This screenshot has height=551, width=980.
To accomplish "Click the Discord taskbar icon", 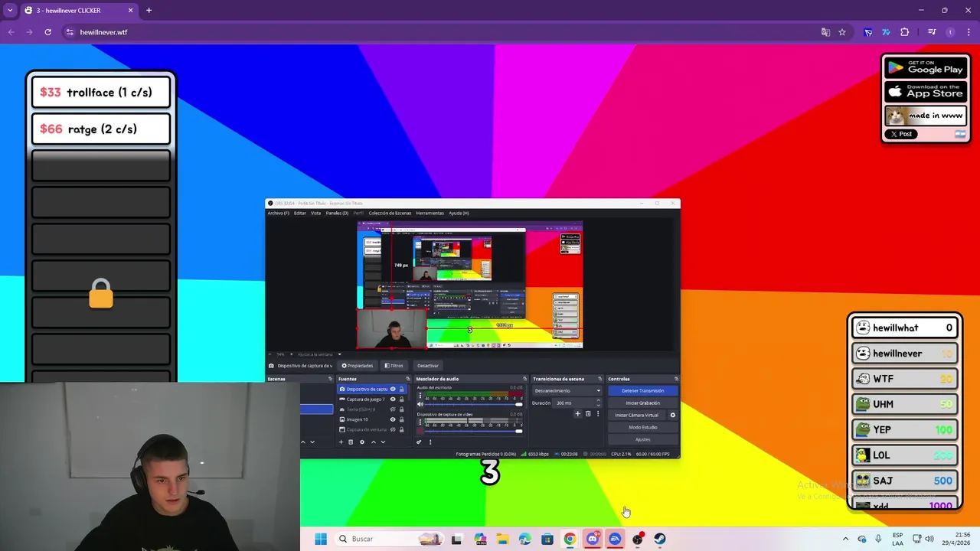I will [592, 539].
